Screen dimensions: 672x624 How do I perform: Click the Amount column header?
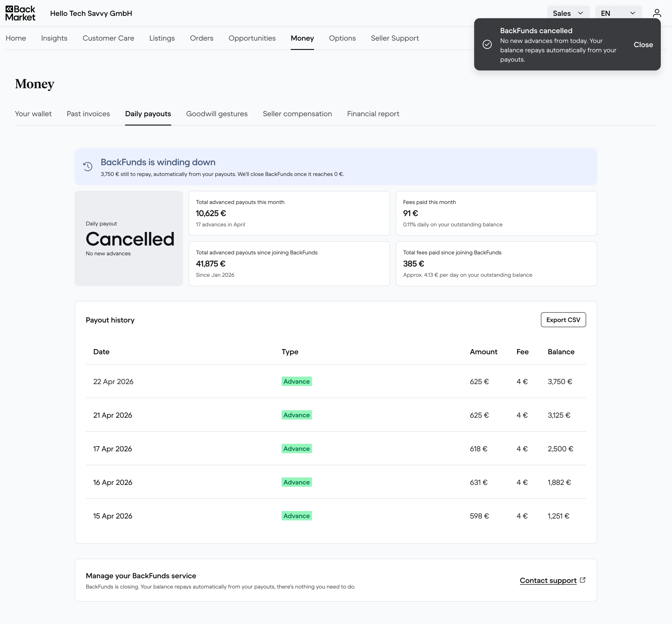(483, 352)
